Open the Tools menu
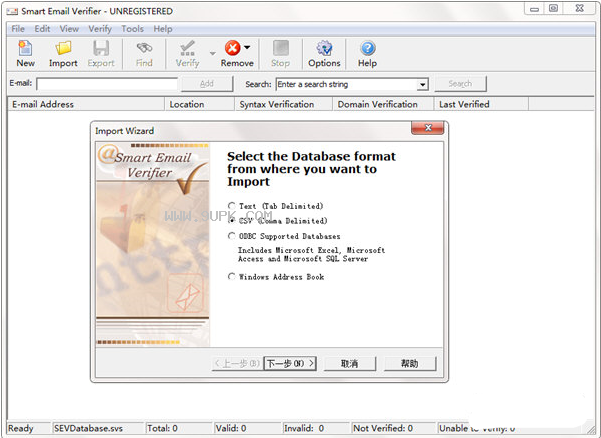 [133, 29]
